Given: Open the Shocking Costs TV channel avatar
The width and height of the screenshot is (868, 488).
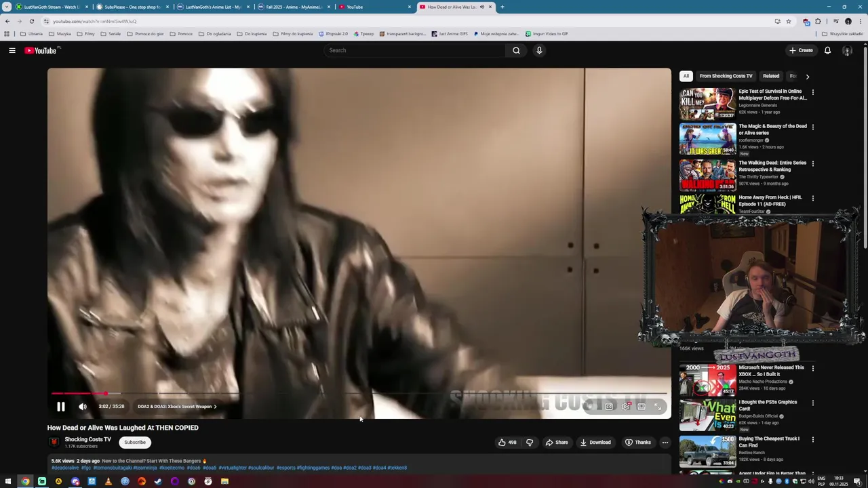Looking at the screenshot, I should [54, 443].
